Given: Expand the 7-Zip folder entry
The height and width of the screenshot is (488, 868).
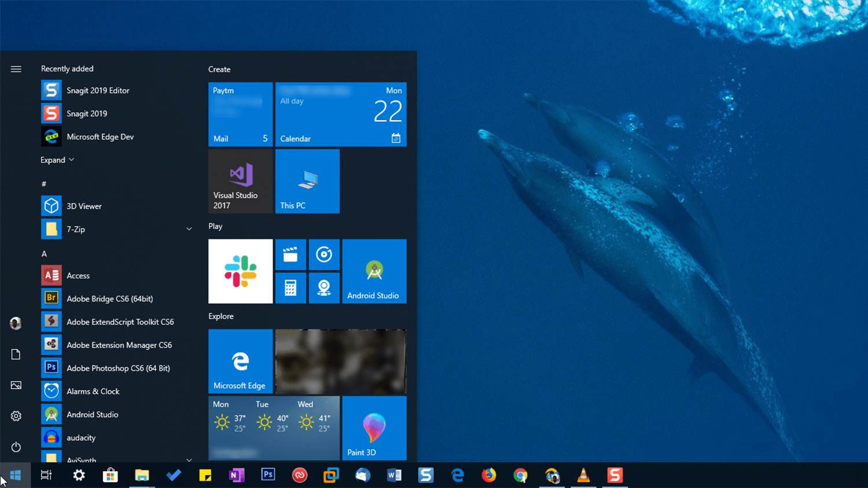Looking at the screenshot, I should point(189,228).
